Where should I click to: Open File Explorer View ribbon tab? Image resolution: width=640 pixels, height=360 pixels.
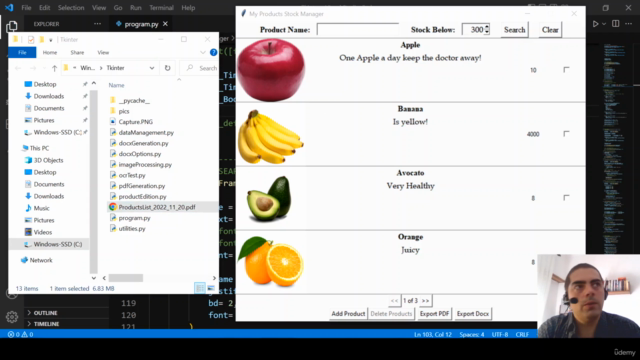point(103,52)
